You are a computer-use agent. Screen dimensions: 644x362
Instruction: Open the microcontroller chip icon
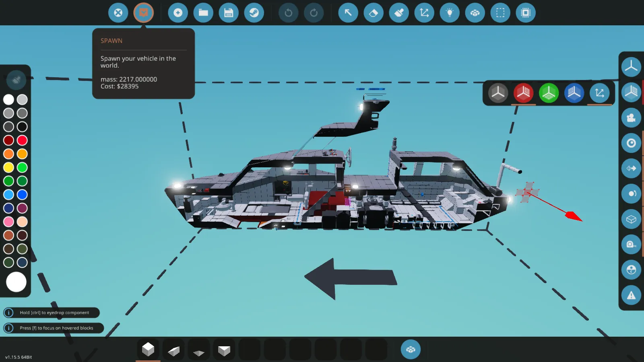pos(526,13)
